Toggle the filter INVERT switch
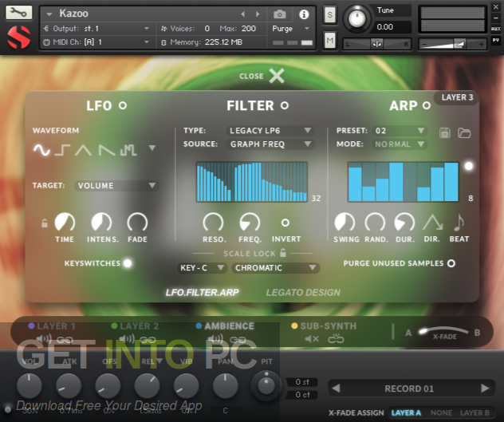The image size is (504, 422). tap(285, 223)
